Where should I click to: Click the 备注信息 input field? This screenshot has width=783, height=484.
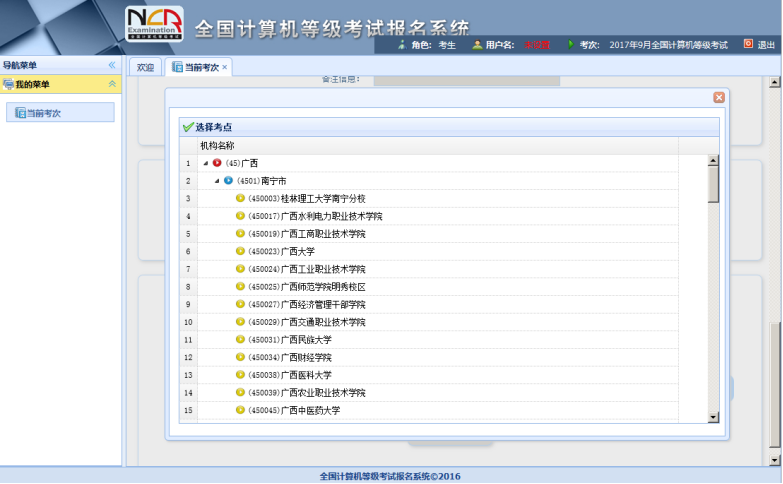(x=466, y=80)
